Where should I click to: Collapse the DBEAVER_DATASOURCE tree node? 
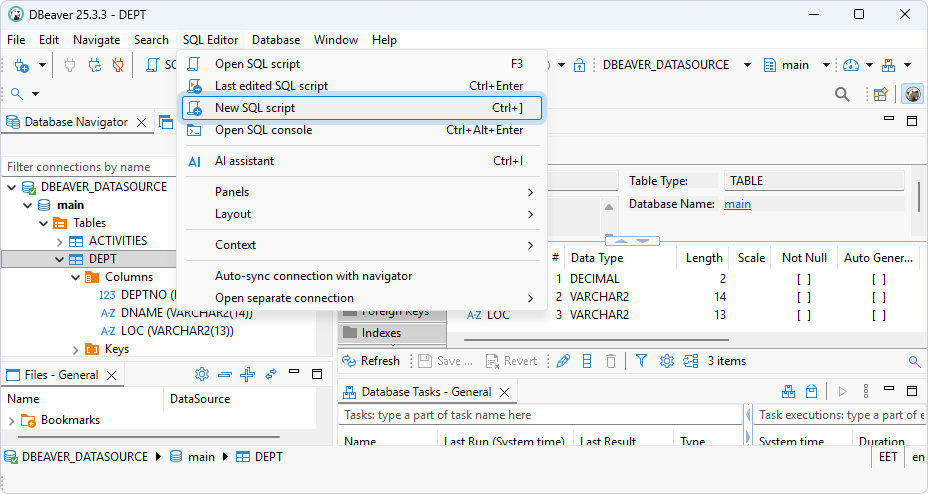(x=12, y=188)
